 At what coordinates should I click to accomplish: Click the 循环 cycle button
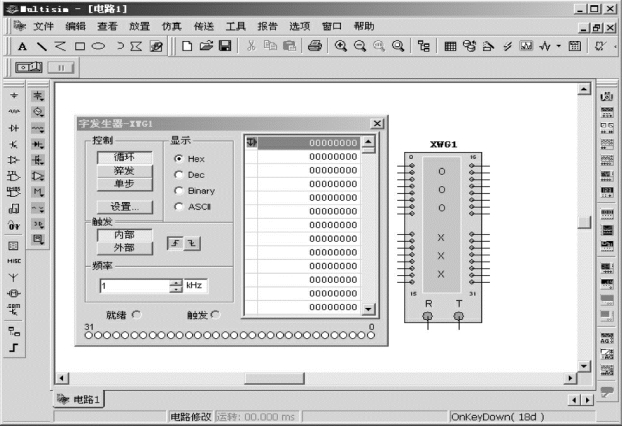point(125,157)
